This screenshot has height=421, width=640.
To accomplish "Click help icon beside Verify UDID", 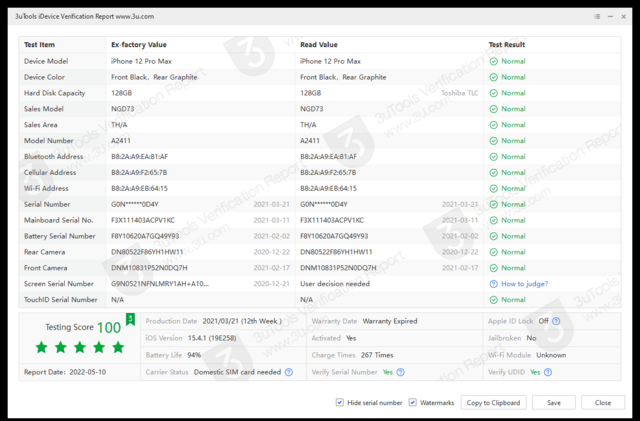I will pos(548,372).
